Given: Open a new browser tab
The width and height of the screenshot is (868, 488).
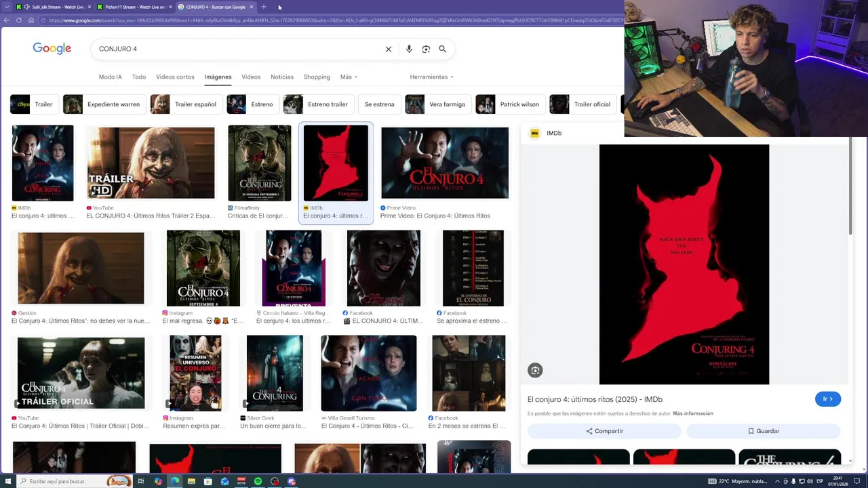Looking at the screenshot, I should pos(264,7).
